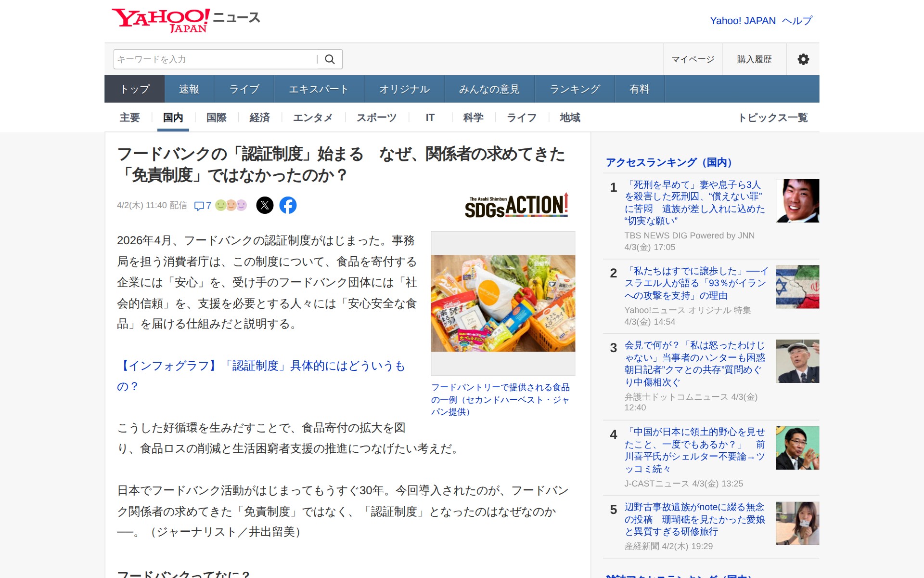924x578 pixels.
Task: Open the トピックス一覧 link
Action: 773,118
